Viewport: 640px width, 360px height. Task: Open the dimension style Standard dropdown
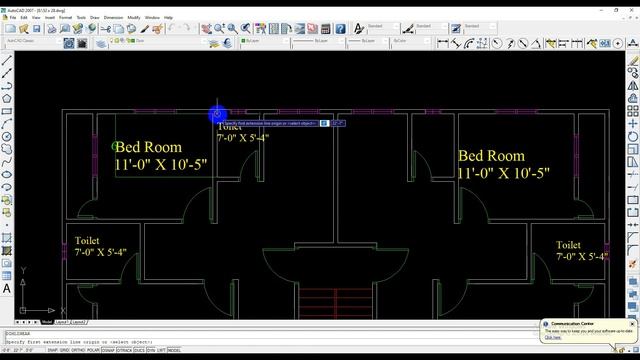[431, 27]
